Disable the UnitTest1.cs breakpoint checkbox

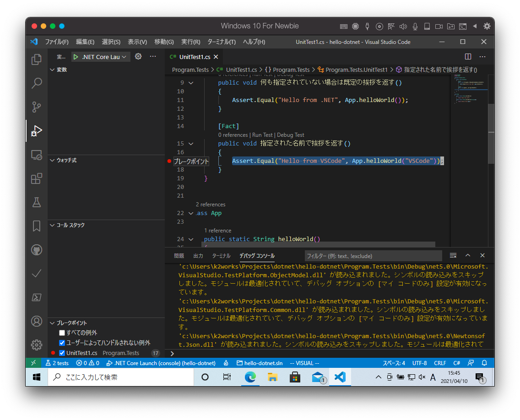tap(62, 353)
